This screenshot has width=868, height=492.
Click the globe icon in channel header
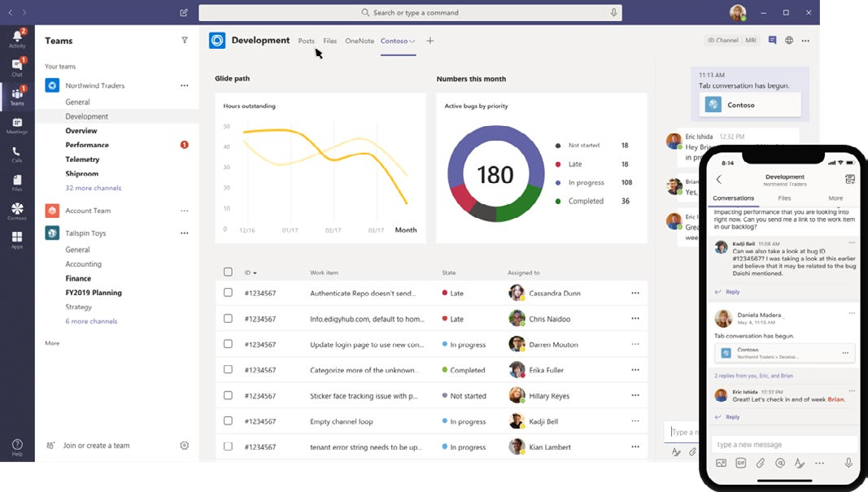(x=789, y=40)
